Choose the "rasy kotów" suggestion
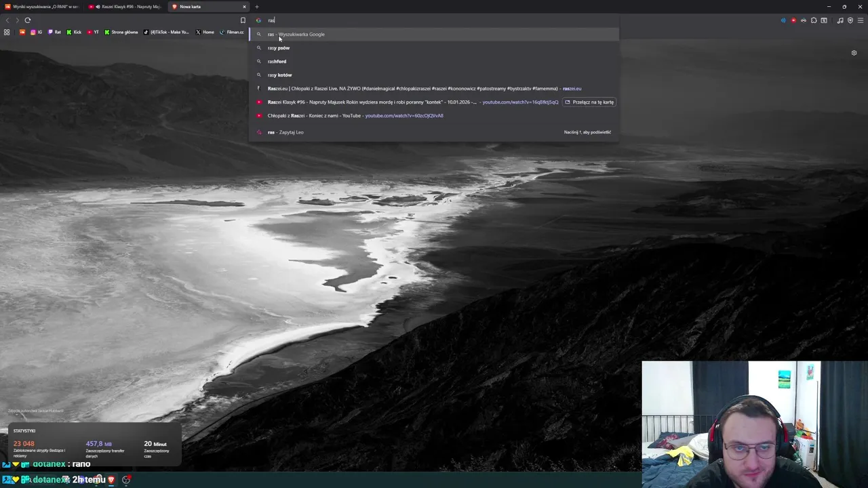 pos(434,75)
